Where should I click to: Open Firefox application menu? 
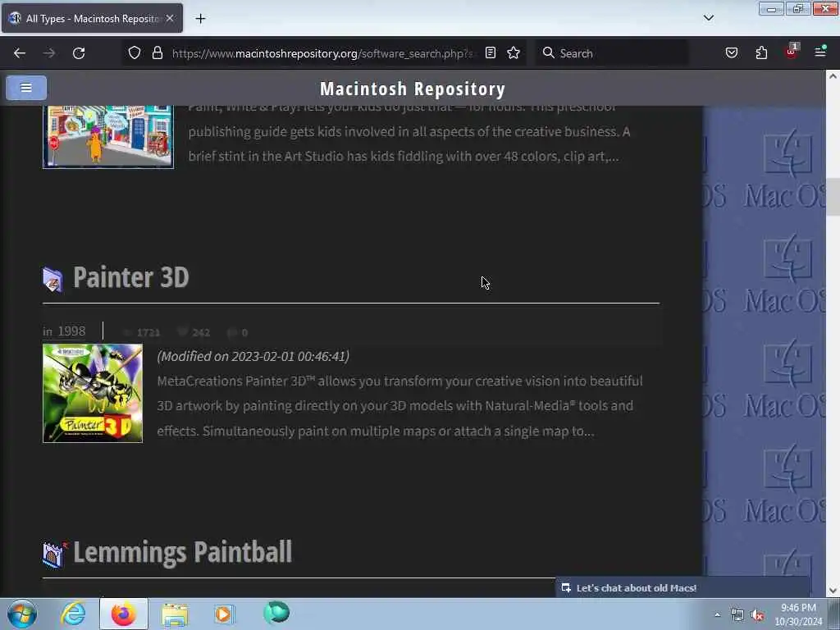(x=820, y=52)
